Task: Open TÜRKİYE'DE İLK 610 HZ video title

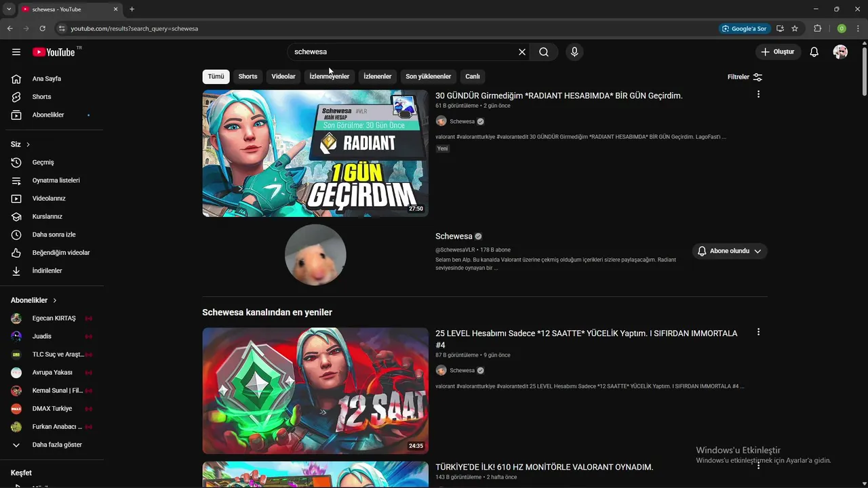Action: click(544, 467)
